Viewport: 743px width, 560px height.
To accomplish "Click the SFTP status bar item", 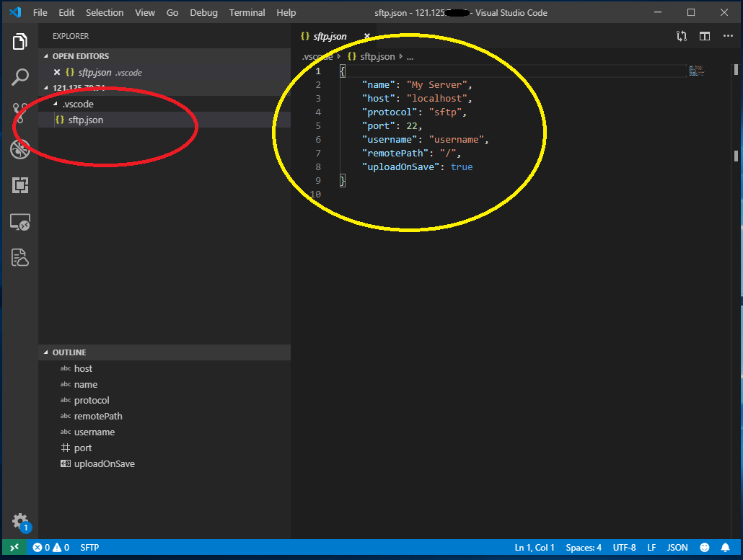I will tap(89, 547).
